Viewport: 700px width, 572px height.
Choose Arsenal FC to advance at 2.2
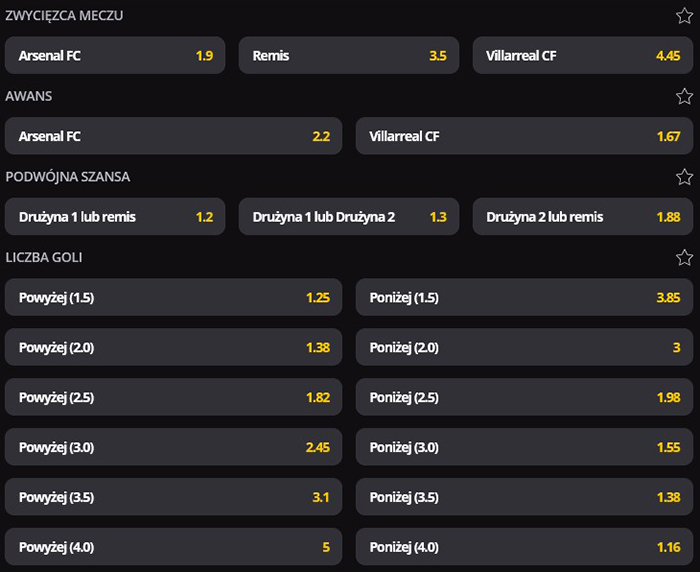click(x=173, y=136)
